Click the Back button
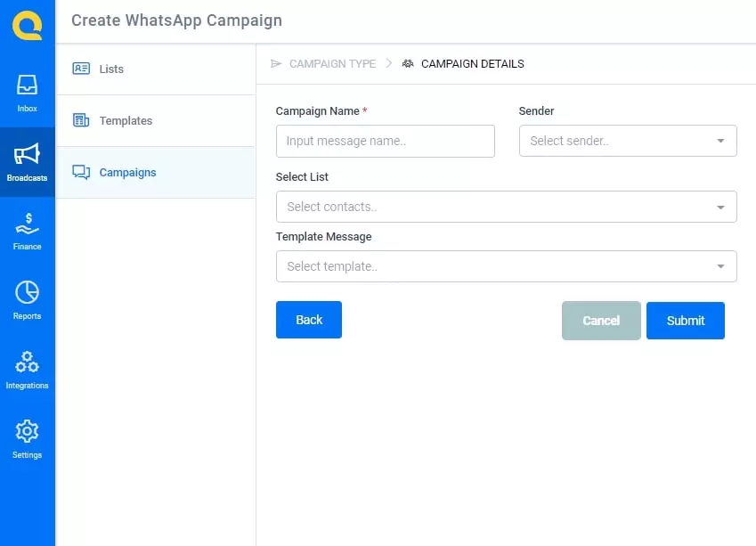 (x=309, y=320)
